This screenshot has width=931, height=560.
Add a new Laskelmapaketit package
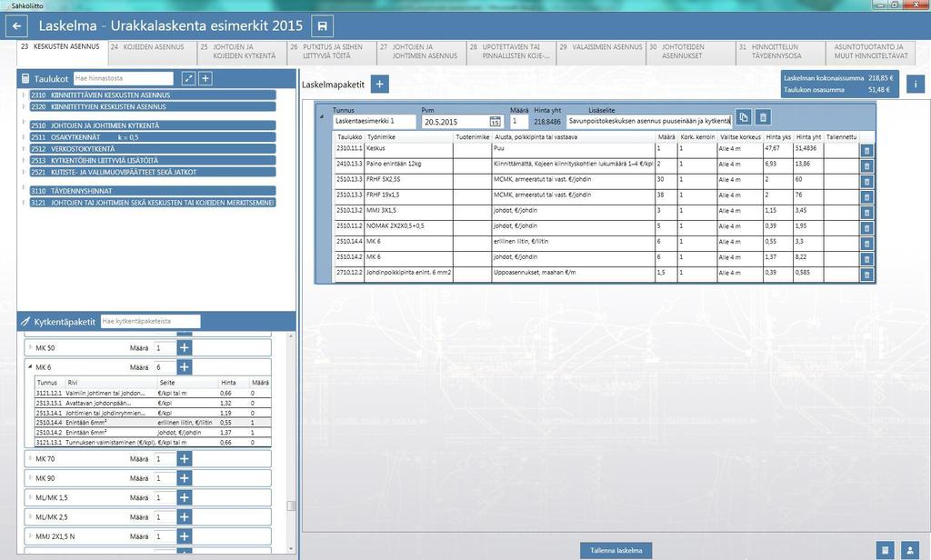380,85
